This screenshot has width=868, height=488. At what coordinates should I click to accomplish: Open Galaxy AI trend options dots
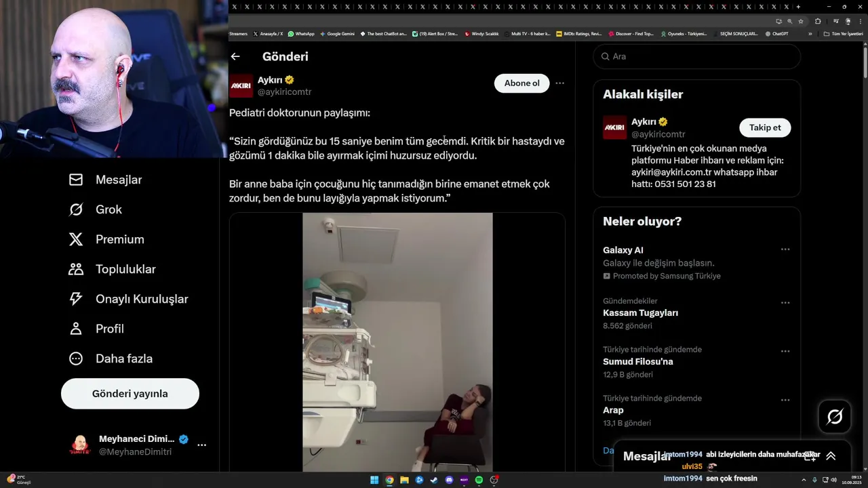(785, 249)
